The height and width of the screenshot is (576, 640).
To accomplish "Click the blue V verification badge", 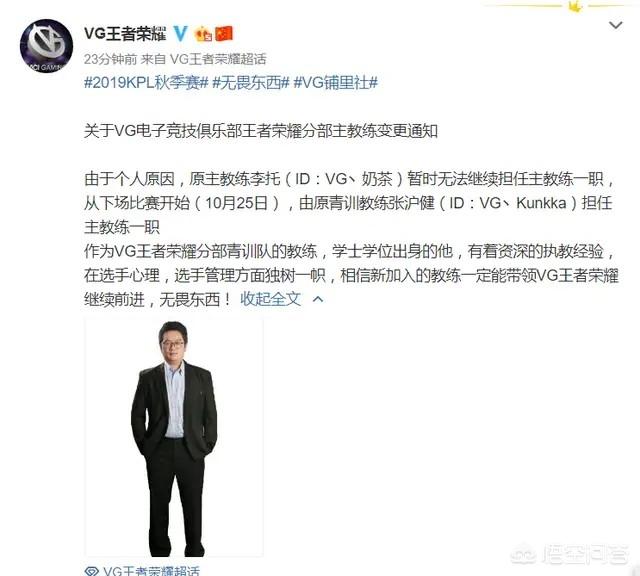I will click(x=180, y=33).
